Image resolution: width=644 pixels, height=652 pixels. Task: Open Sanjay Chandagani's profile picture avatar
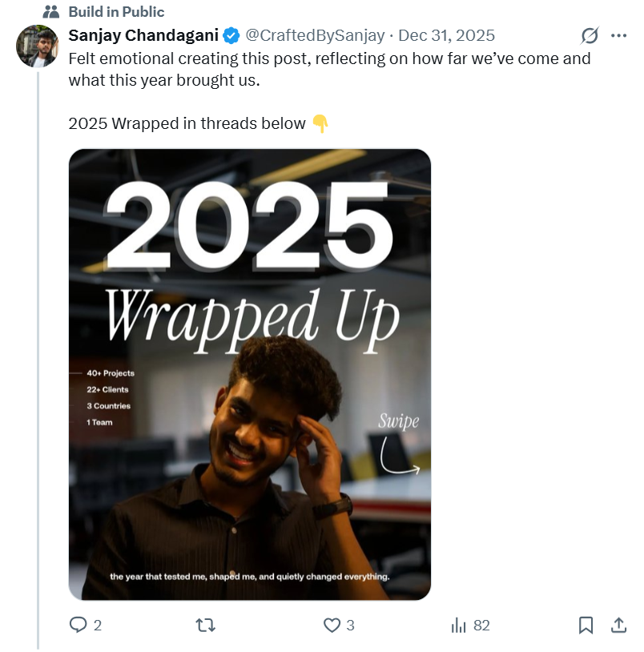pyautogui.click(x=37, y=46)
